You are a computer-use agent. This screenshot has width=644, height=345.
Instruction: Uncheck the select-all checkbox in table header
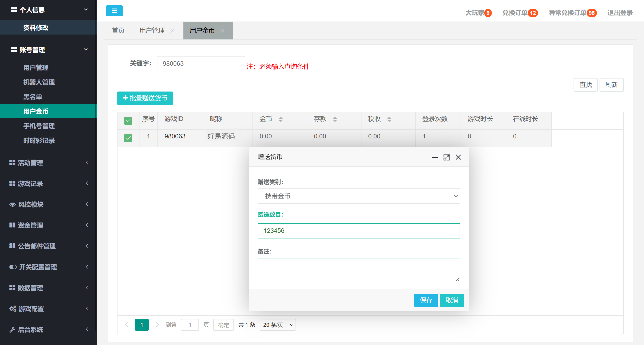tap(128, 121)
